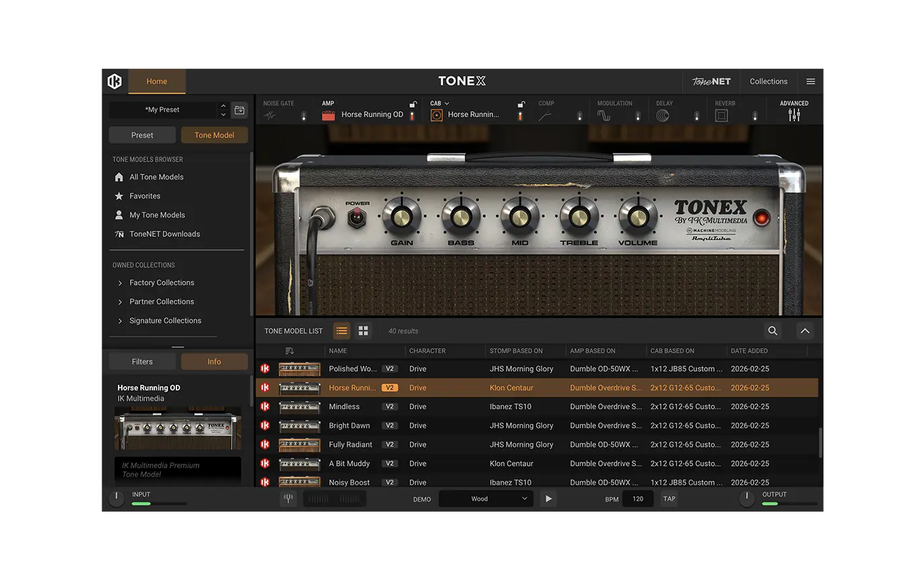Open All Tone Models home icon

coord(119,177)
